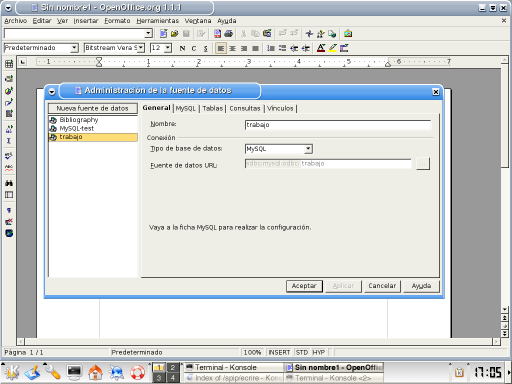Toggle underline formatting (S button)

point(206,48)
